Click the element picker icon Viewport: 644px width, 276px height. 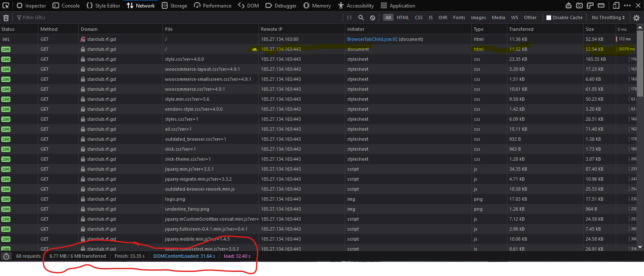[x=6, y=5]
